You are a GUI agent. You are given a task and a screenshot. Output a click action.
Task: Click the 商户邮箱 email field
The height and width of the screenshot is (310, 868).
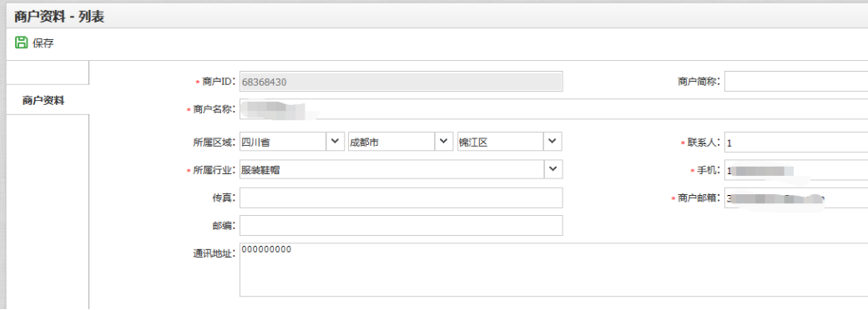(x=796, y=197)
